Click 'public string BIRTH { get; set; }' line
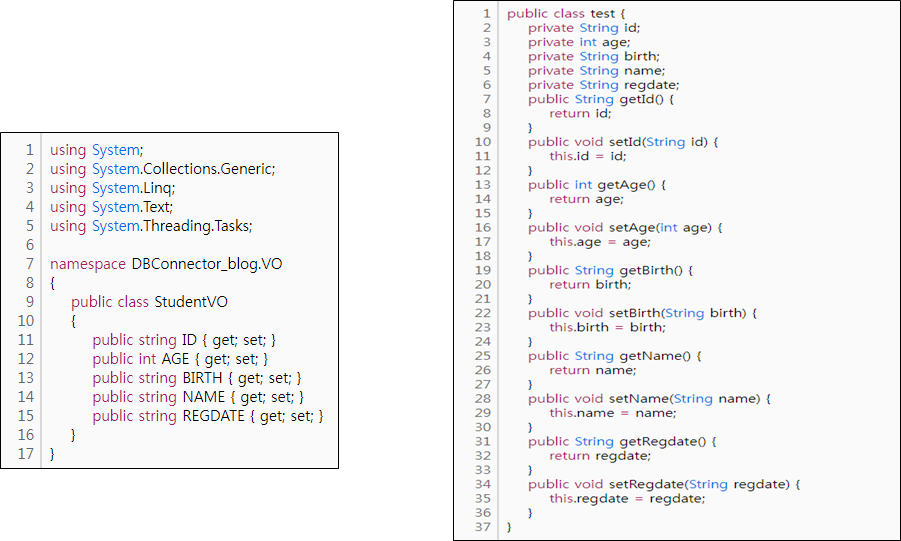This screenshot has height=541, width=901. pos(197,378)
